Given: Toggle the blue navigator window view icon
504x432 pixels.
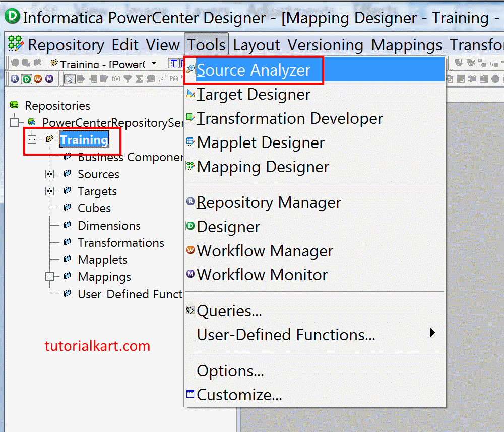Looking at the screenshot, I should tap(173, 63).
